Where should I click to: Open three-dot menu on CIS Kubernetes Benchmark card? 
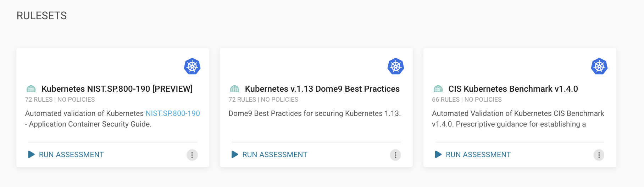click(599, 155)
